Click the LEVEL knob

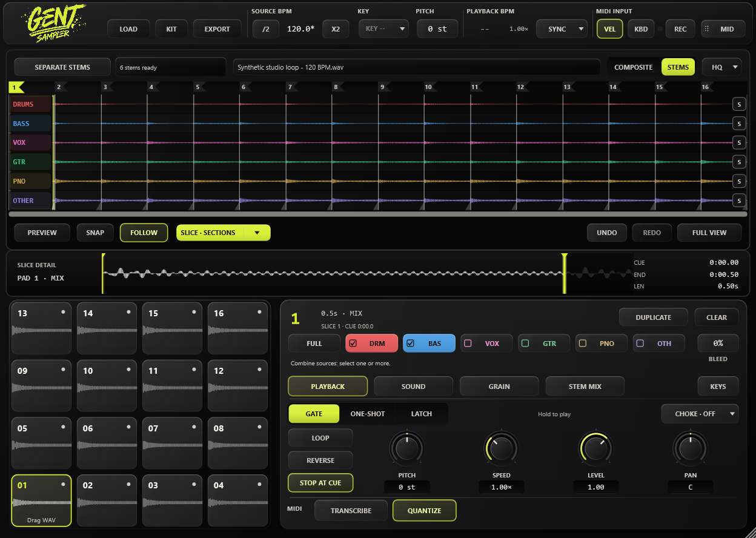[596, 448]
